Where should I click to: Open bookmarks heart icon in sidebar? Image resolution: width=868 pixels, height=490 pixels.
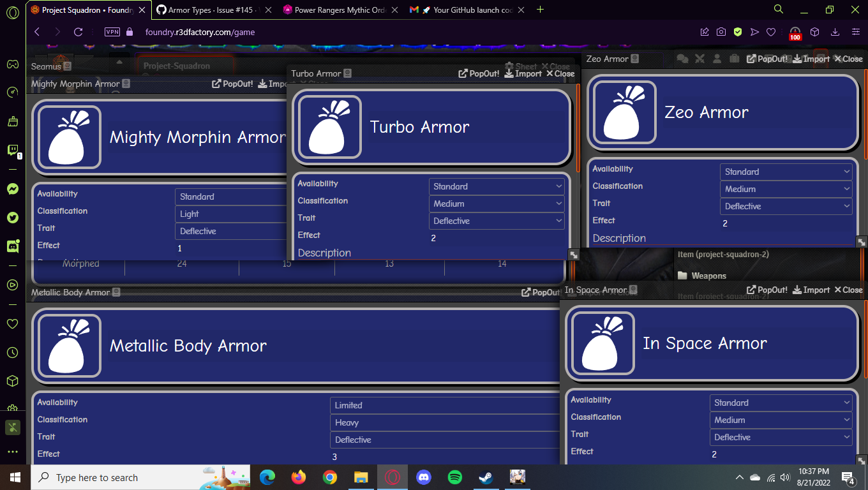pos(12,323)
